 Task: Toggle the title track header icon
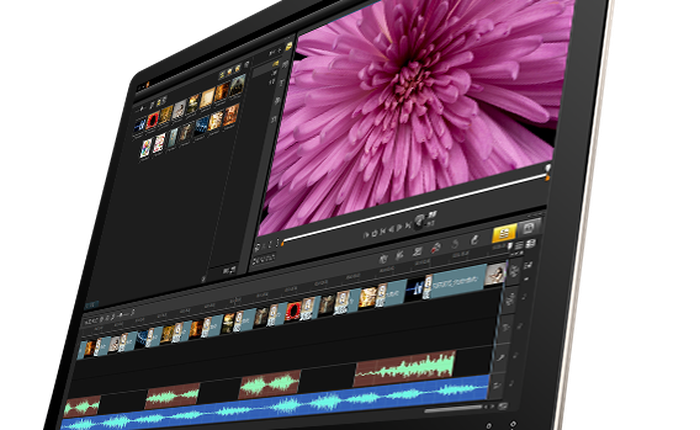pyautogui.click(x=506, y=327)
